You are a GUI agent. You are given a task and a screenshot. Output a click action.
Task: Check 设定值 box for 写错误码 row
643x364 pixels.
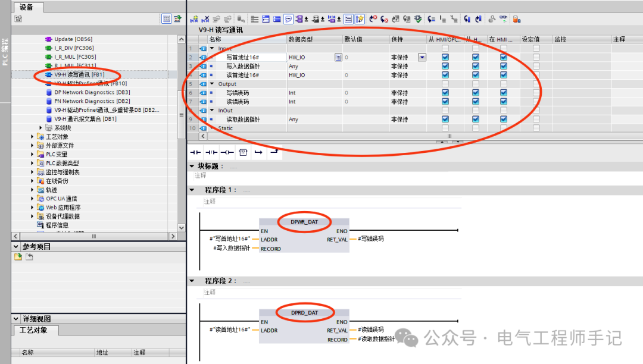point(536,93)
